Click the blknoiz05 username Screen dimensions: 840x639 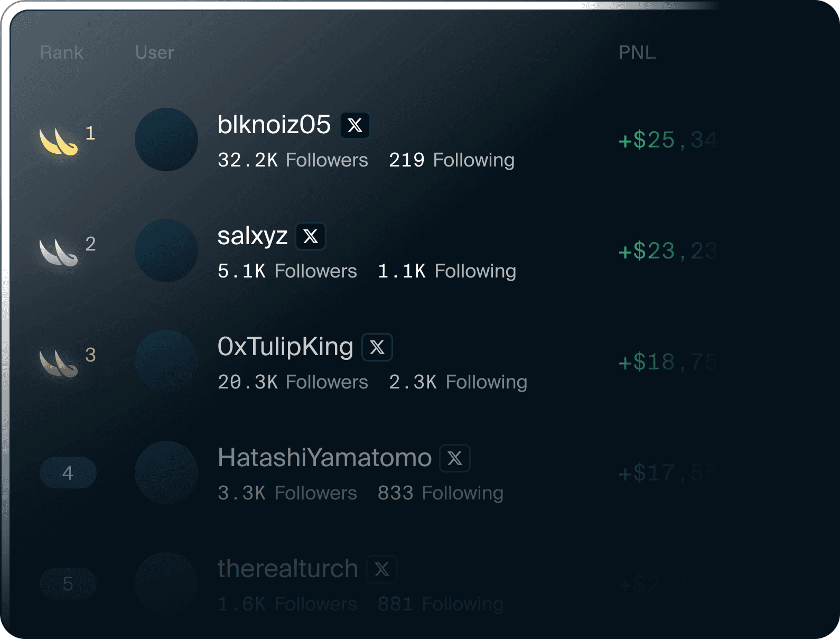[x=274, y=125]
